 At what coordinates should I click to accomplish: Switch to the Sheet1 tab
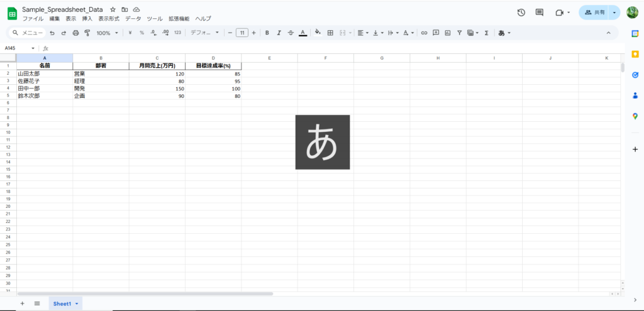click(x=62, y=303)
